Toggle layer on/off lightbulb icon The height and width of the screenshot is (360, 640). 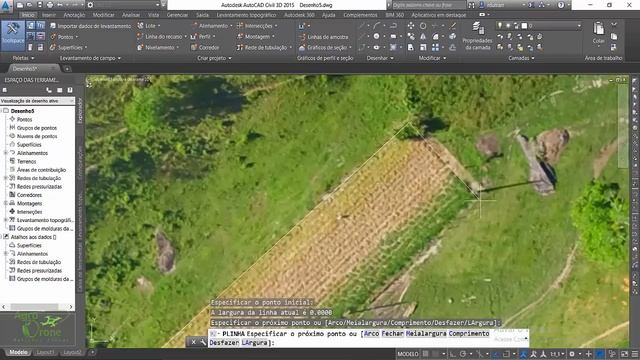coord(500,26)
